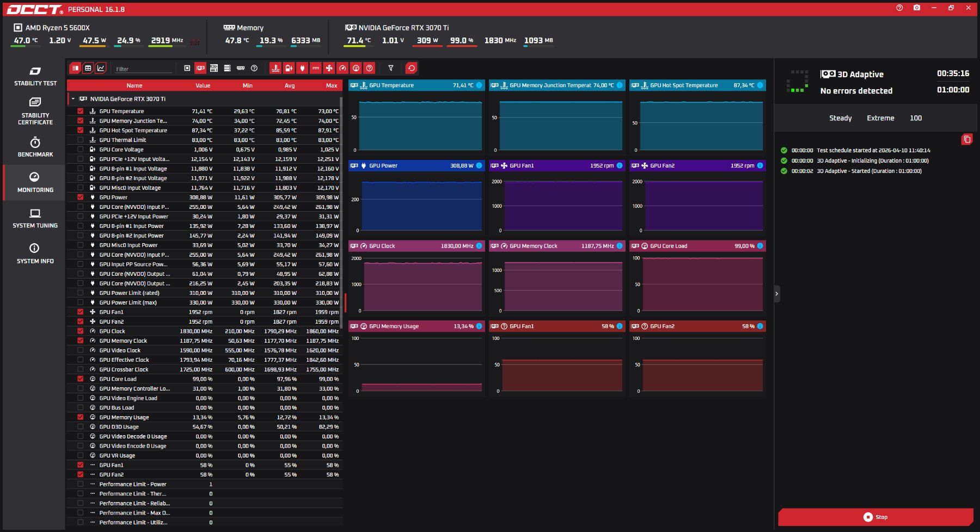
Task: Uncheck the GPU Core Load checkbox
Action: pos(81,379)
